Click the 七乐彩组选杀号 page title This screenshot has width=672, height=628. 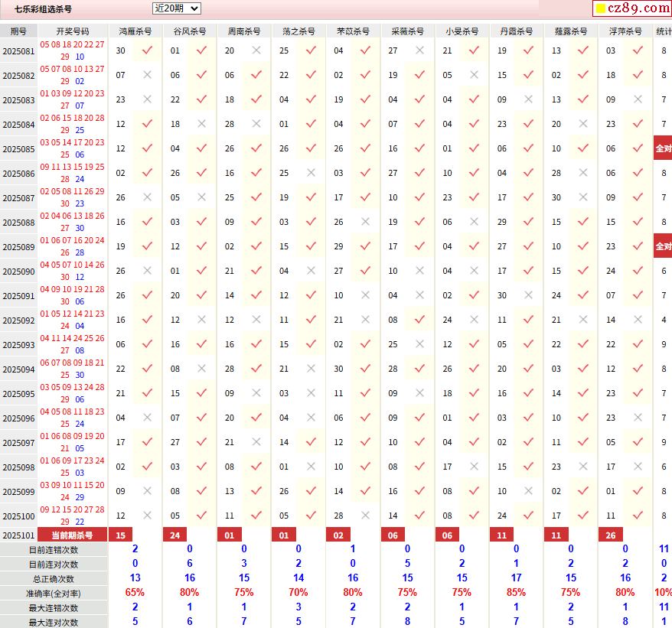(x=44, y=9)
